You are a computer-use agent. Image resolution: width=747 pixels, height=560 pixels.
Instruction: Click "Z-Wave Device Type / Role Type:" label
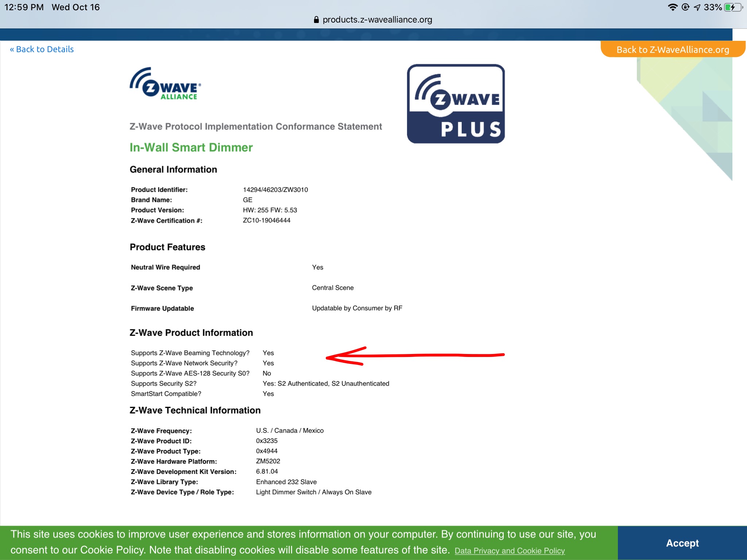[x=182, y=492]
